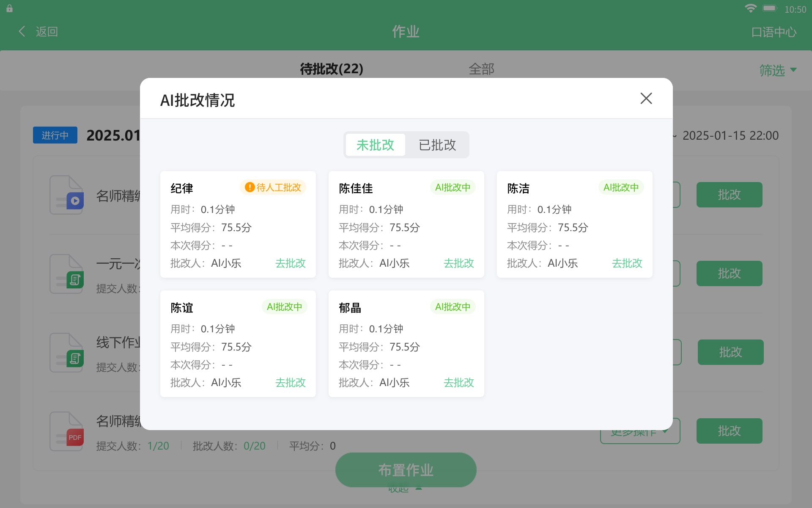Viewport: 812px width, 508px height.
Task: Click the 作业 page title
Action: click(x=406, y=32)
